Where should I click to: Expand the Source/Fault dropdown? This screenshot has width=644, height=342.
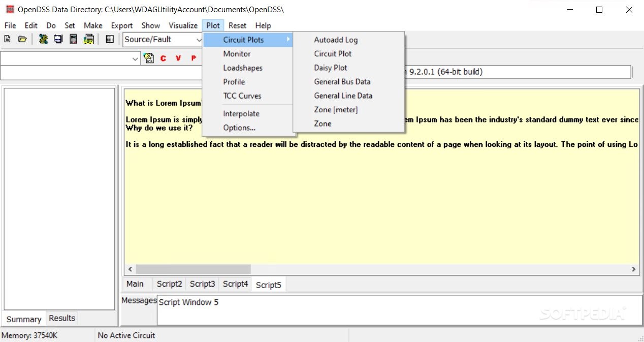[x=199, y=40]
